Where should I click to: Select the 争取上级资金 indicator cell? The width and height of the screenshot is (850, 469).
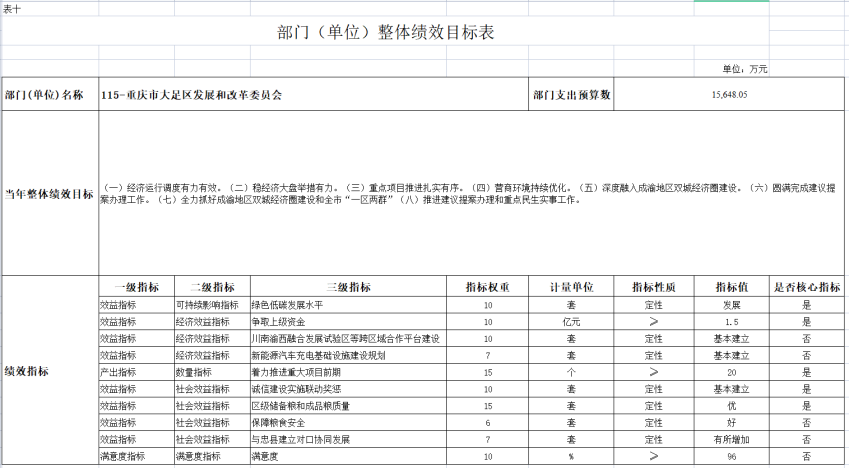tap(349, 322)
